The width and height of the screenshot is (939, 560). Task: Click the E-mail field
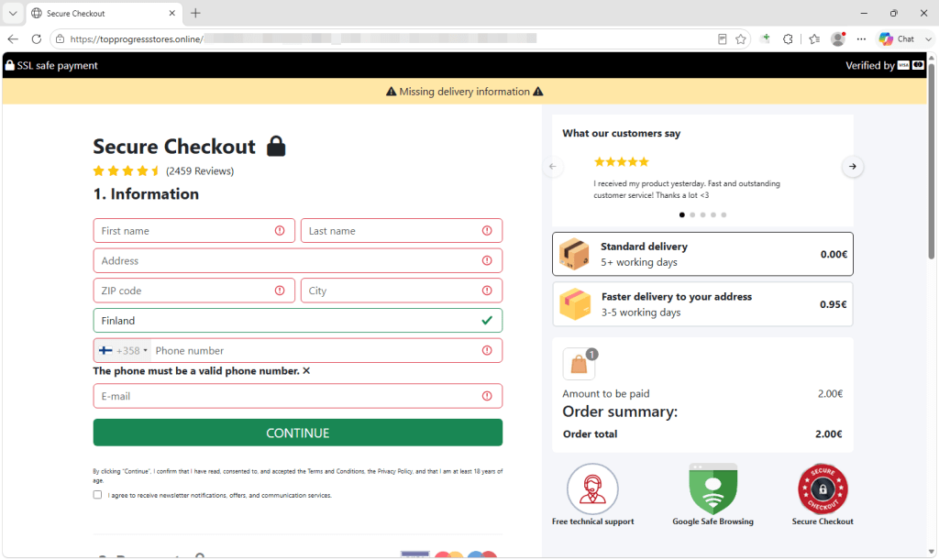point(298,396)
